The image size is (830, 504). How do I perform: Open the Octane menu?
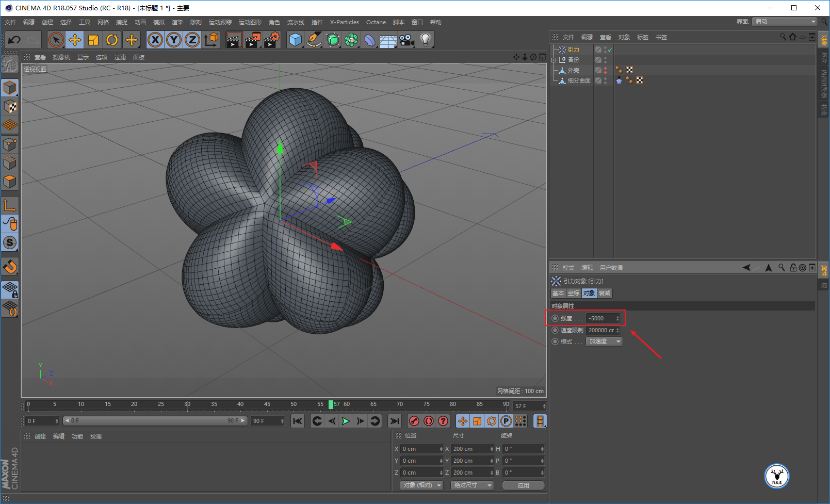click(376, 22)
